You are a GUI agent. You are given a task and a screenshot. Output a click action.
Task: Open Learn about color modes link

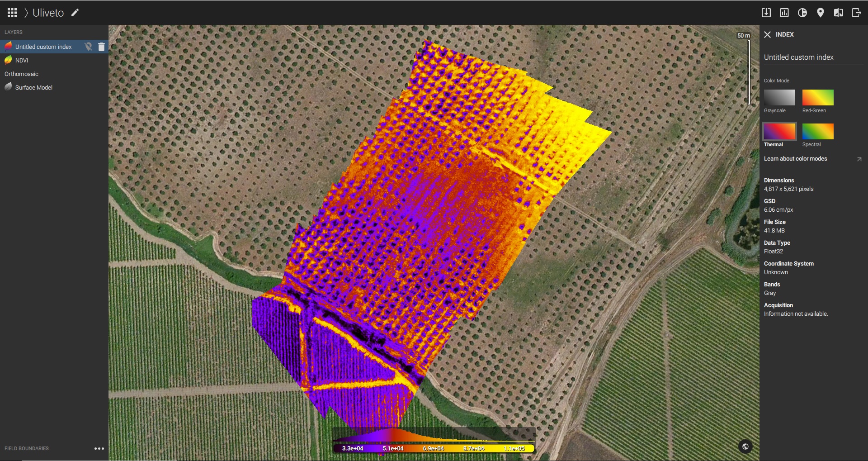(795, 159)
